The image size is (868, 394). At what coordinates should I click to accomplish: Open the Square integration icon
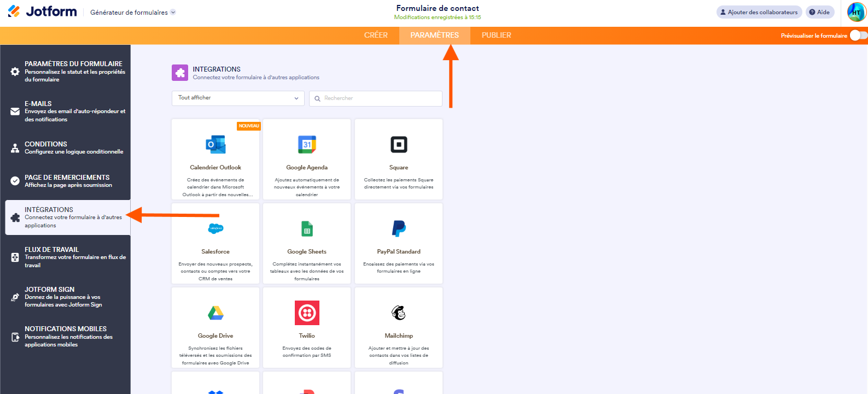(x=399, y=144)
